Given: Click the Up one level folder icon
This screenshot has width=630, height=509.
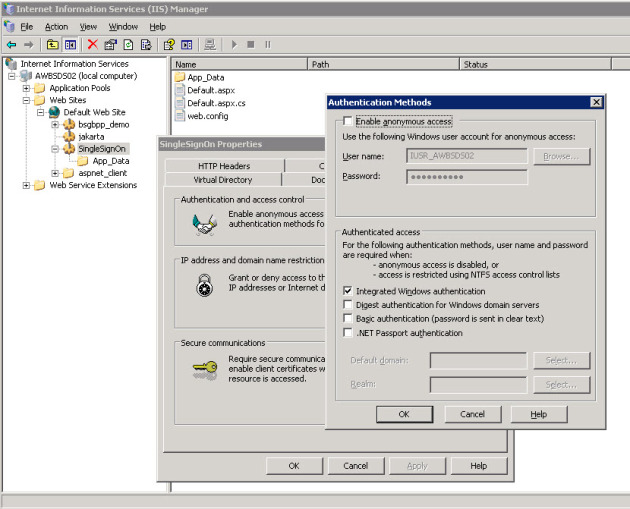Looking at the screenshot, I should click(52, 45).
